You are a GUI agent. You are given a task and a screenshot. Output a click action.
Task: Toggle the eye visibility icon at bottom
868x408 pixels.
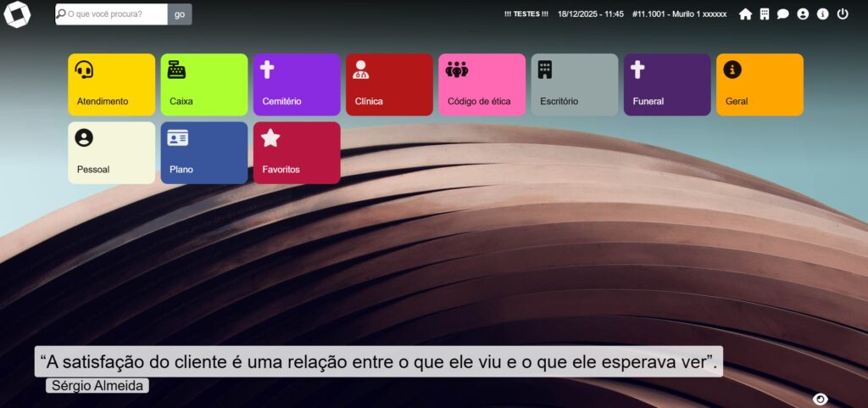[820, 399]
